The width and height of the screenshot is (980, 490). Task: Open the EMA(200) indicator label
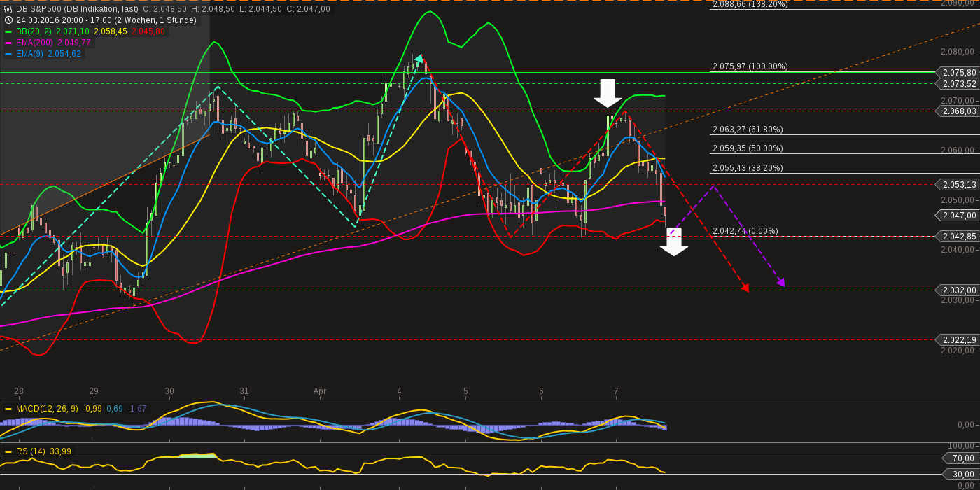point(35,43)
